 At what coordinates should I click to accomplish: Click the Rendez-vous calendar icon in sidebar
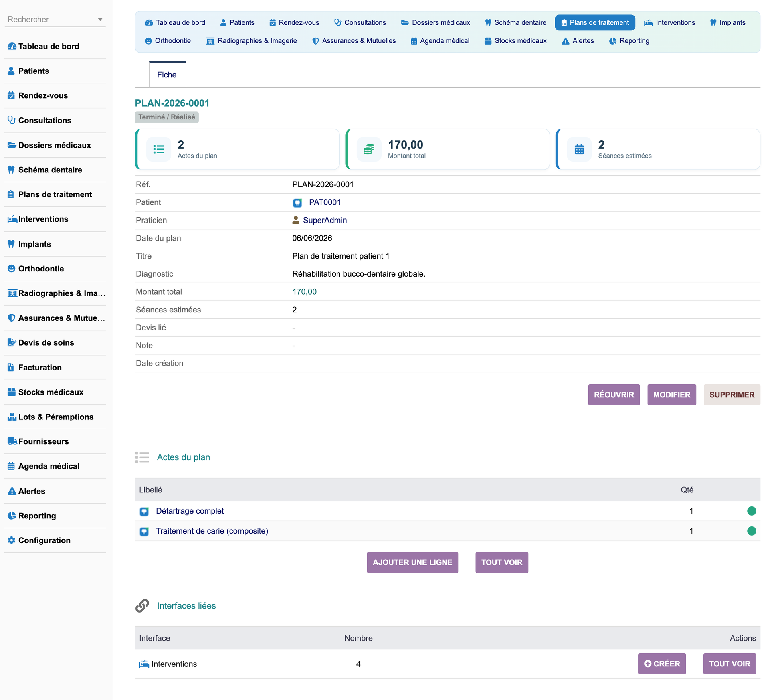(x=11, y=95)
